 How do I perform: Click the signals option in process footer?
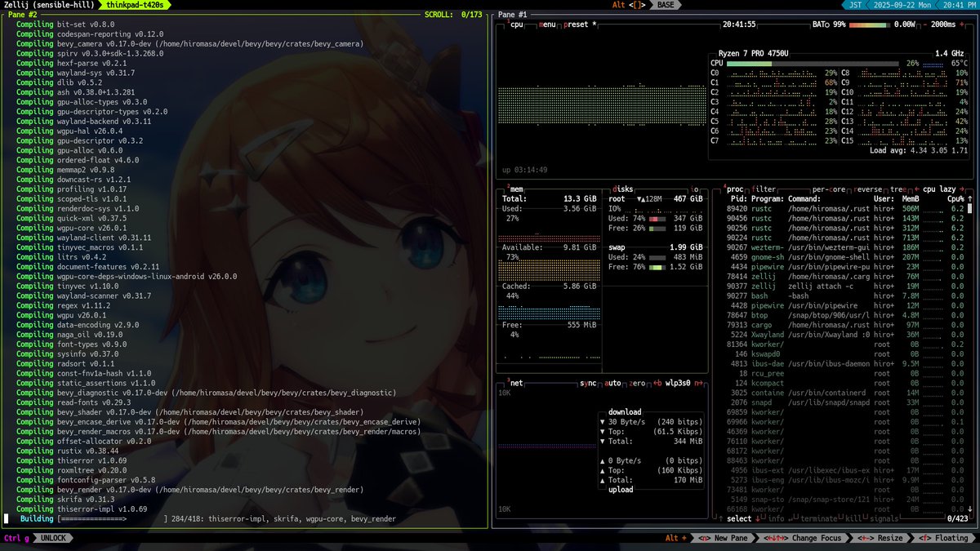click(x=883, y=519)
